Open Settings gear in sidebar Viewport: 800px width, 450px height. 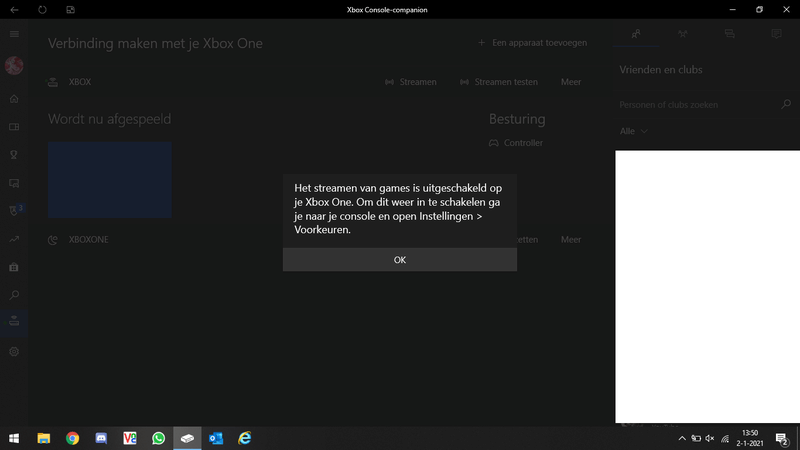[14, 352]
